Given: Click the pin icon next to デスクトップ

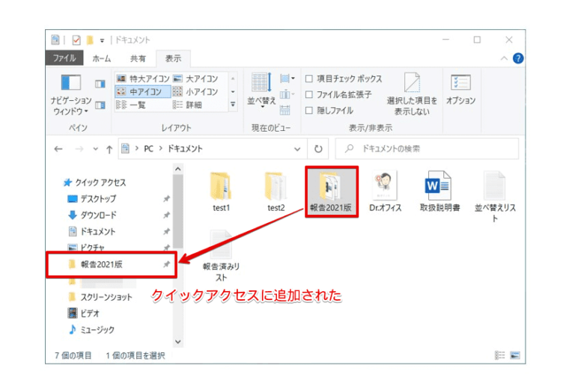Looking at the screenshot, I should tap(166, 198).
